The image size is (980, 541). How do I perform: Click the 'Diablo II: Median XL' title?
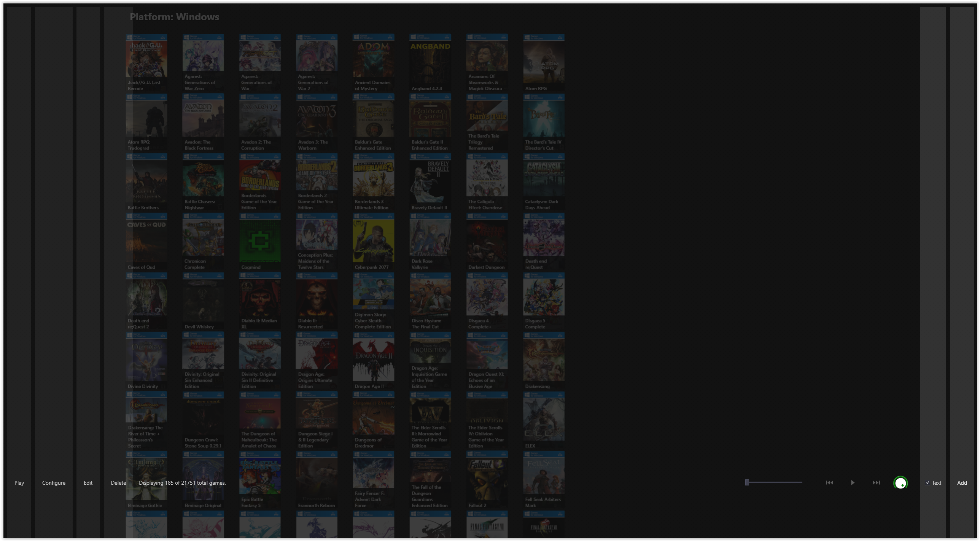click(x=259, y=324)
